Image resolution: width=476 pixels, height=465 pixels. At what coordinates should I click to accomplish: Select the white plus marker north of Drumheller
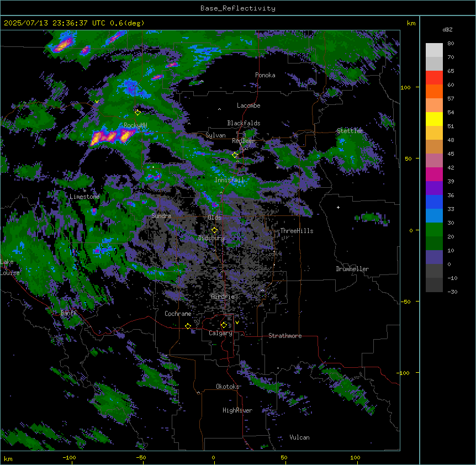coord(338,207)
